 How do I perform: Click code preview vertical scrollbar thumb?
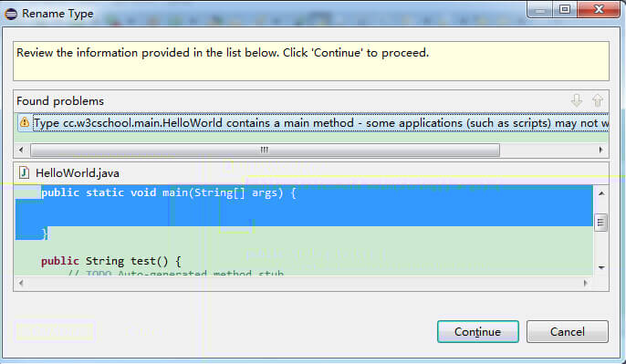600,223
